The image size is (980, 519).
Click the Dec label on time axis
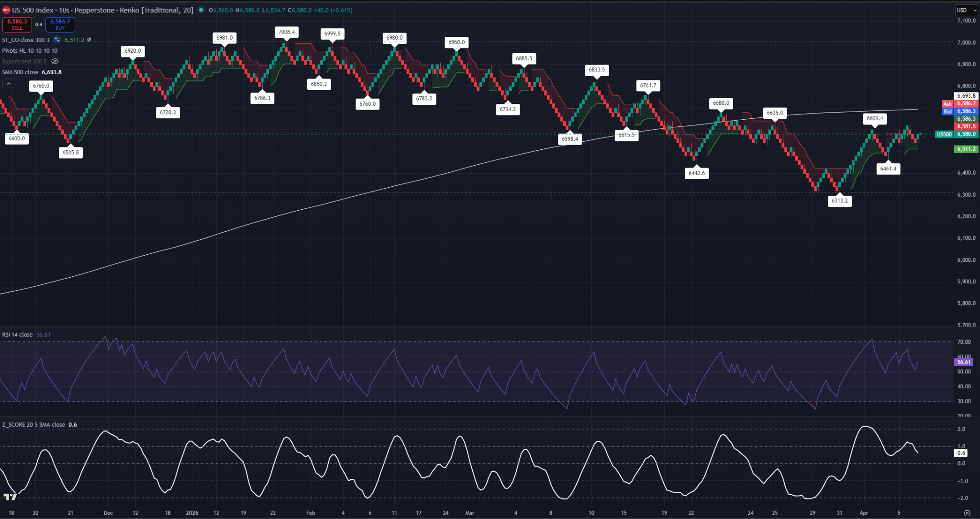tap(108, 513)
